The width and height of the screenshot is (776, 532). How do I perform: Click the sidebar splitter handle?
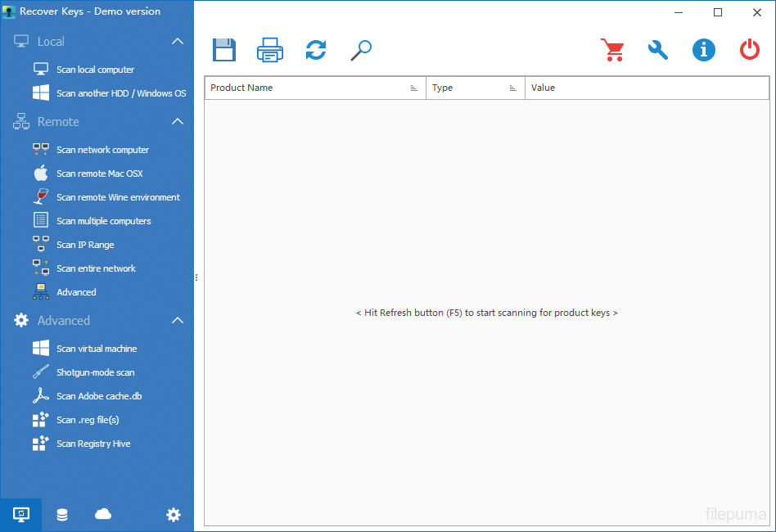click(197, 277)
